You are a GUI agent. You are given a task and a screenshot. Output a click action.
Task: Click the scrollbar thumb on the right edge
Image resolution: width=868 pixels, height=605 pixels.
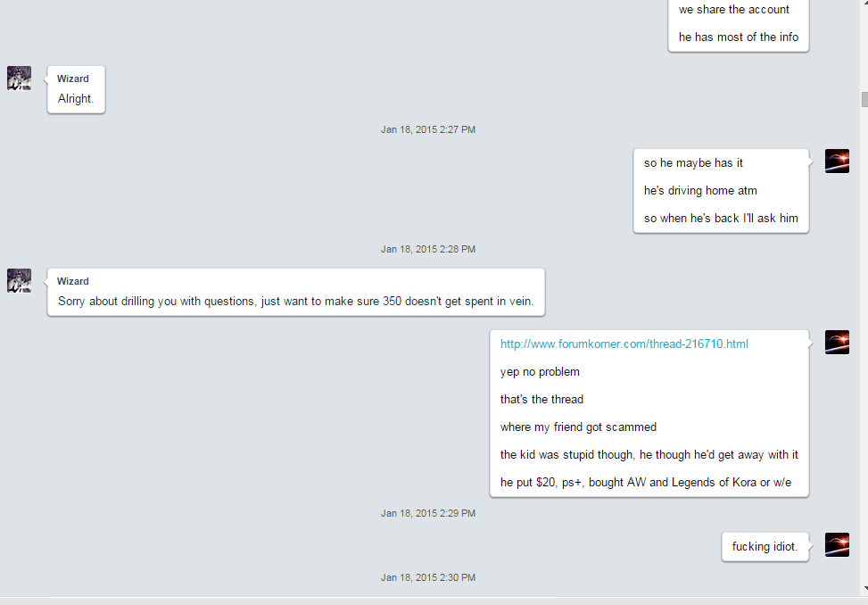coord(864,100)
